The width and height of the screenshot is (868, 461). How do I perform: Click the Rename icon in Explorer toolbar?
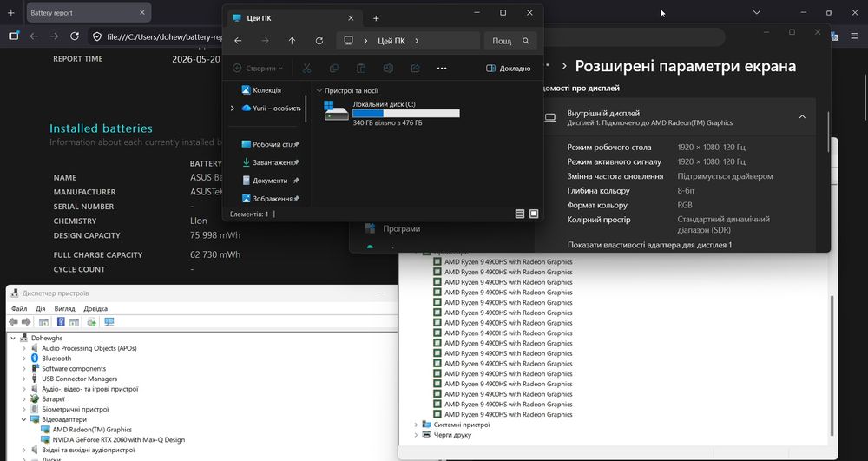[388, 68]
